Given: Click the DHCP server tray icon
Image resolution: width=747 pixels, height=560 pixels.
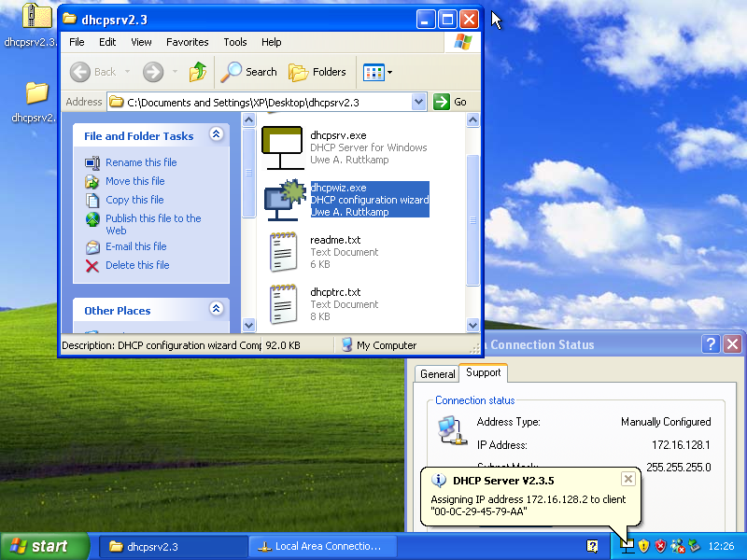Looking at the screenshot, I should 628,546.
